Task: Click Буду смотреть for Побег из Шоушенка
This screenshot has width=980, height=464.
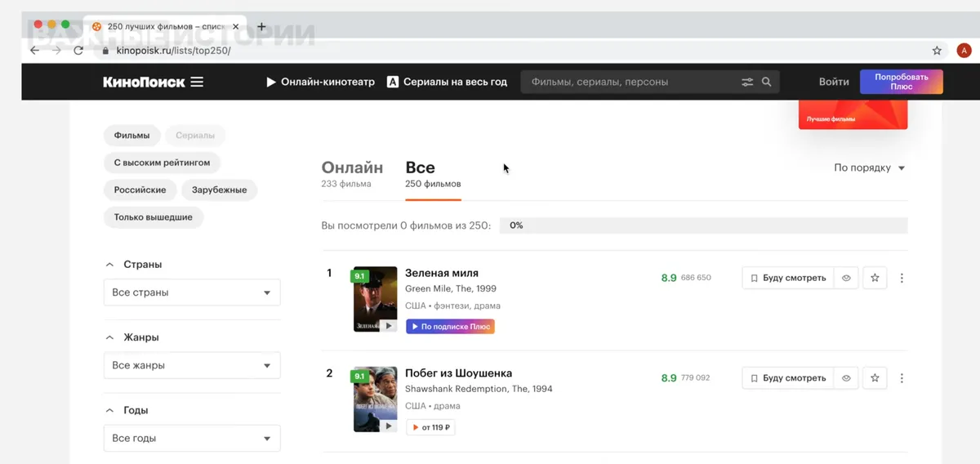Action: pyautogui.click(x=788, y=378)
